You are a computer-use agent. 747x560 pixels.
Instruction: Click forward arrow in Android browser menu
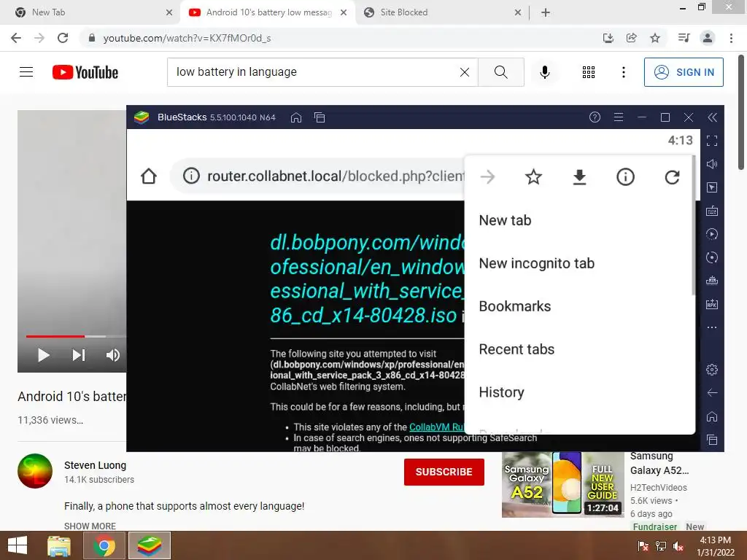tap(487, 177)
